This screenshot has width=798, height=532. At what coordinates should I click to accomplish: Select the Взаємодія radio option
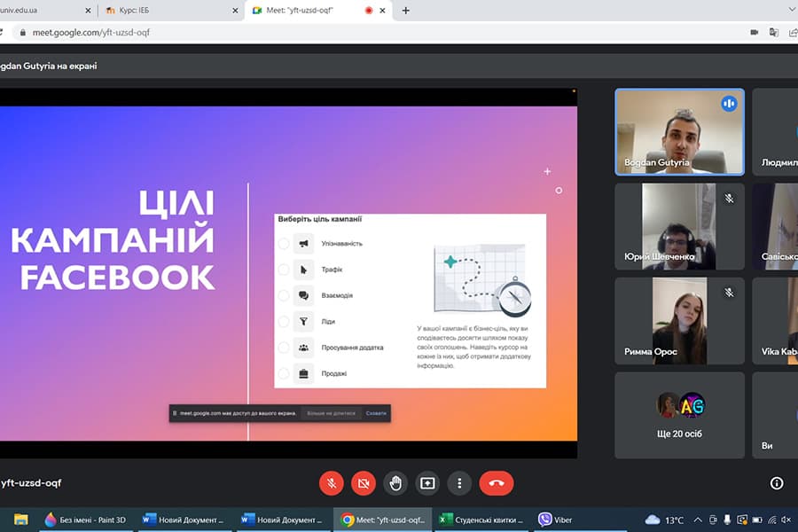tap(284, 296)
